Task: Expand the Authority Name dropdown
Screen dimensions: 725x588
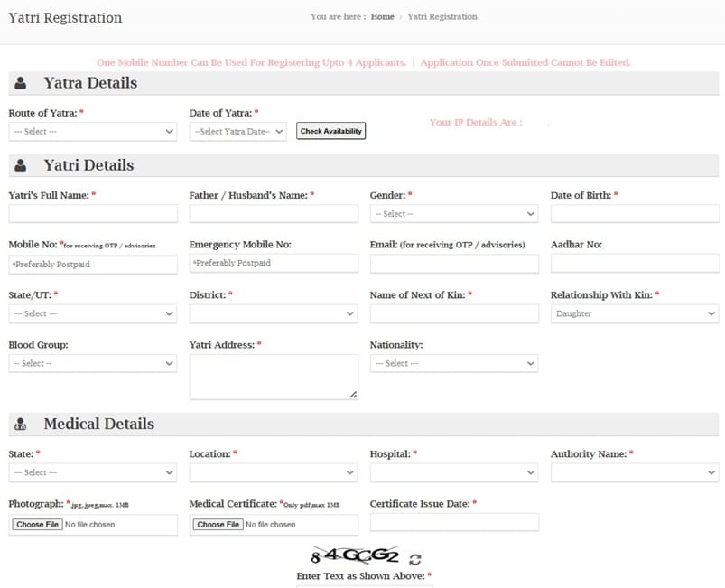Action: [634, 472]
